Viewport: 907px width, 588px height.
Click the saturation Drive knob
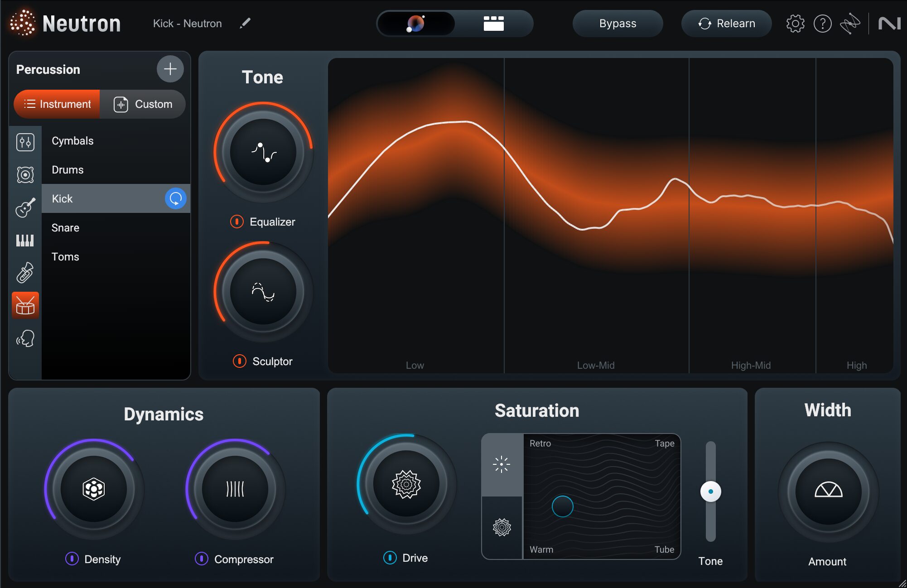tap(406, 484)
